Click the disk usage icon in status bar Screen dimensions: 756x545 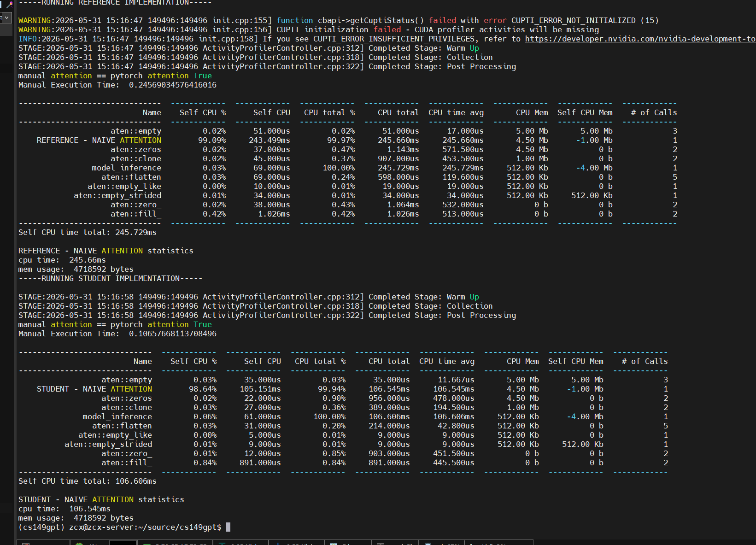coord(428,544)
